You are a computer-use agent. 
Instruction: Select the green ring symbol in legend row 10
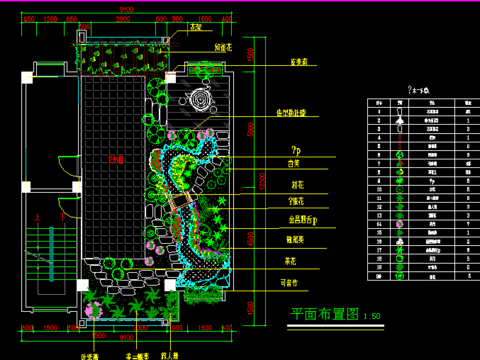pyautogui.click(x=399, y=189)
